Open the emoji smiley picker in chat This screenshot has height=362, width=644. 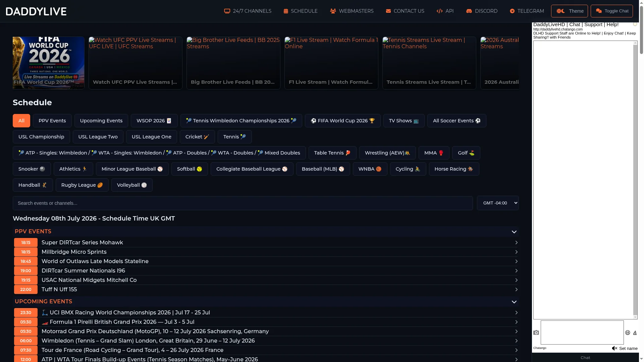click(x=628, y=333)
